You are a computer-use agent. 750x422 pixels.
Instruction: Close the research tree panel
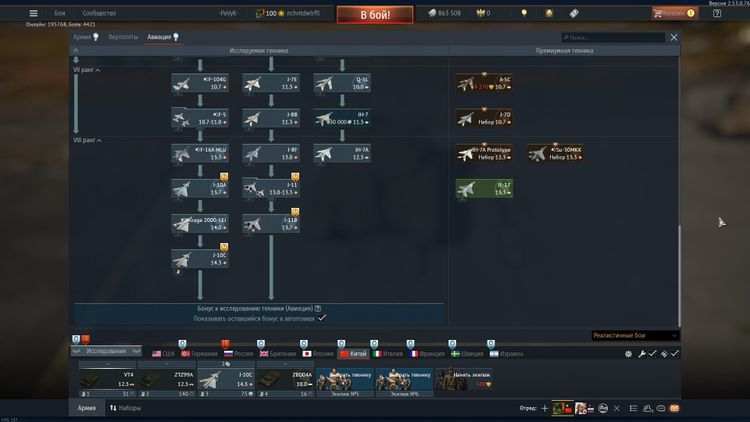pyautogui.click(x=674, y=37)
